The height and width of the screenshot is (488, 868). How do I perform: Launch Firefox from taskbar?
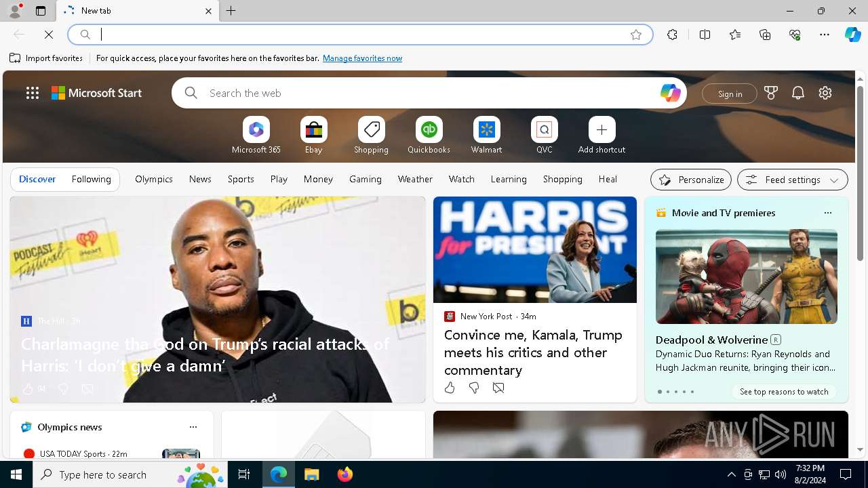point(345,474)
